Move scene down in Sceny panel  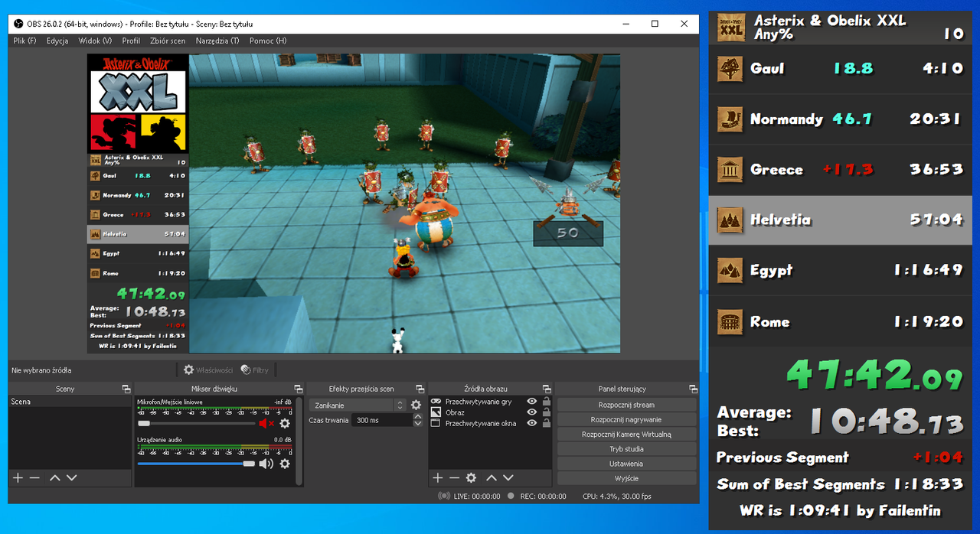click(x=71, y=477)
